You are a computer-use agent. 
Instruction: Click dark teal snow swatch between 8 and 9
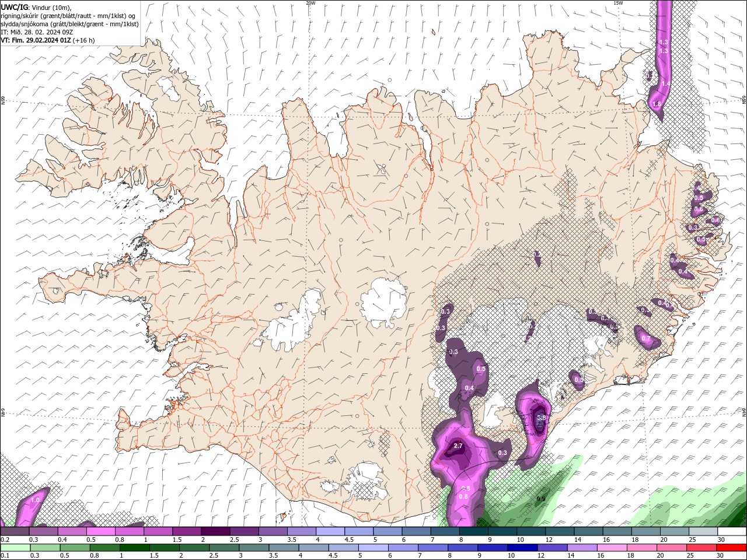[x=474, y=531]
